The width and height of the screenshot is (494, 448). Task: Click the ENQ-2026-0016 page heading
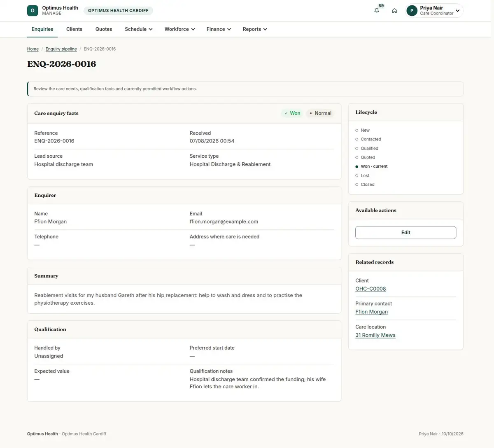point(62,64)
